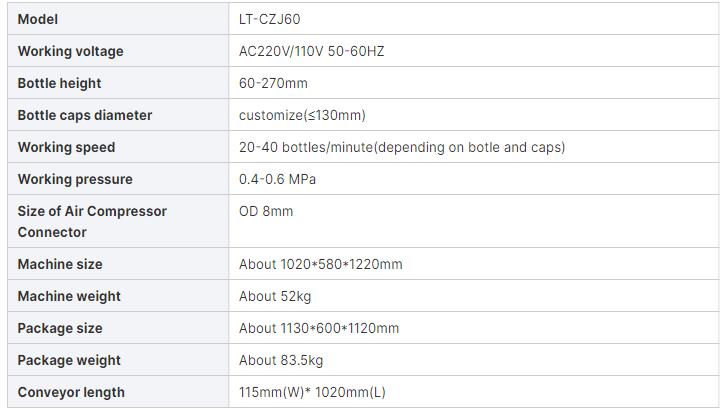Select the 115mm(W)* 1020mm(L) value

pyautogui.click(x=312, y=392)
